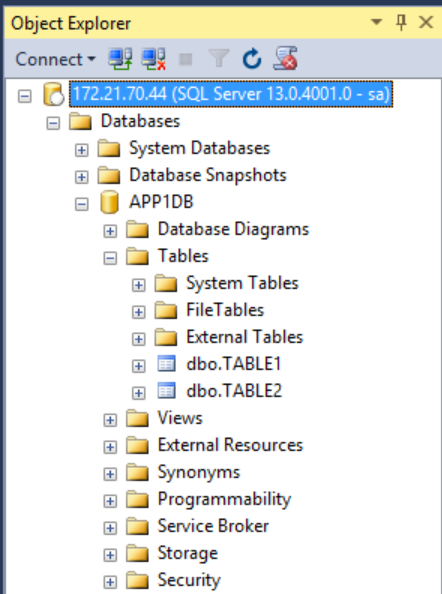The height and width of the screenshot is (594, 442).
Task: Toggle the auto-hide pin icon
Action: [401, 22]
